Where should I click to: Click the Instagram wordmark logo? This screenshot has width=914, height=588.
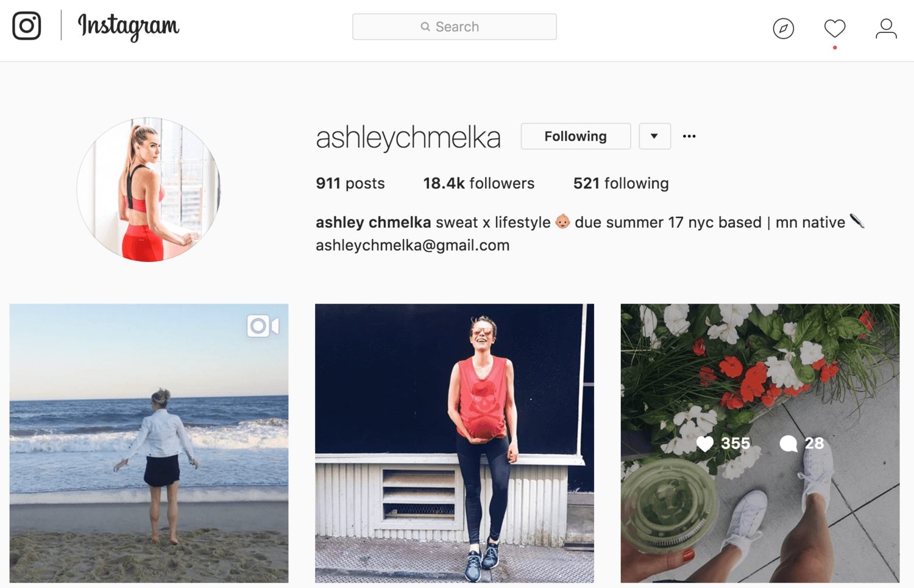[129, 26]
